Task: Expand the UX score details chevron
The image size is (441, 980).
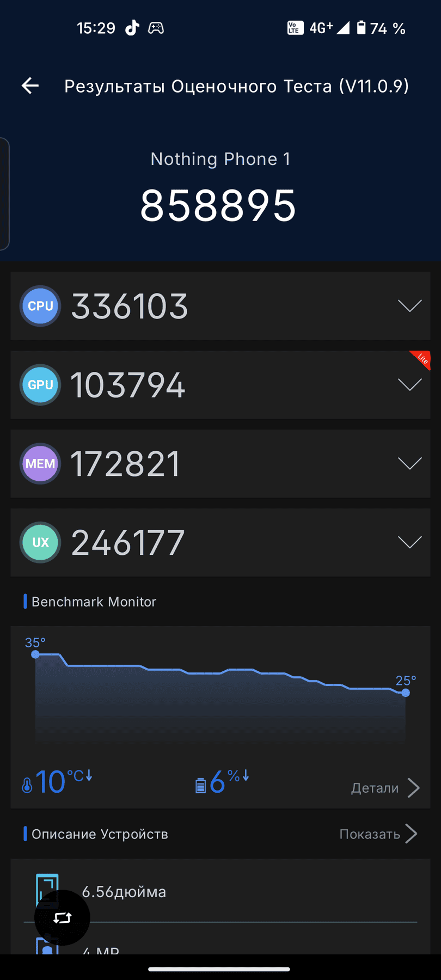Action: [409, 542]
